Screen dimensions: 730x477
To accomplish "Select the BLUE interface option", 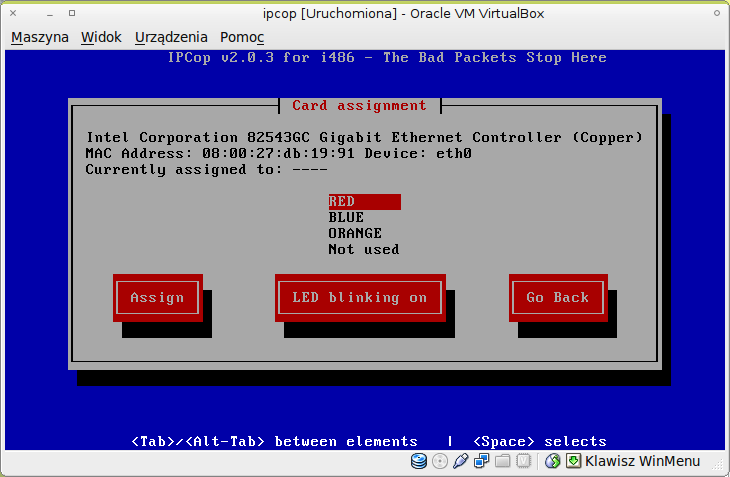I will 346,218.
